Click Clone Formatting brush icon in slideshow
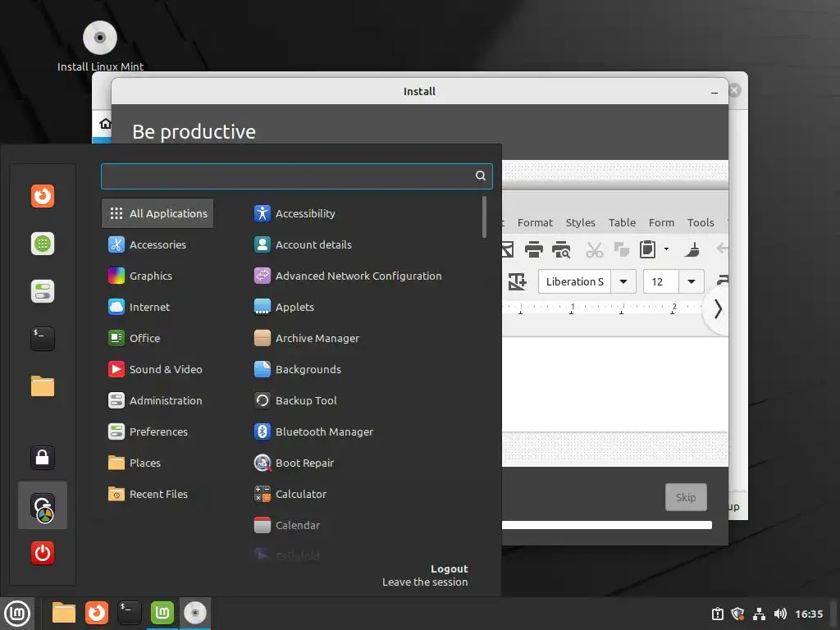The width and height of the screenshot is (840, 630). click(x=692, y=249)
